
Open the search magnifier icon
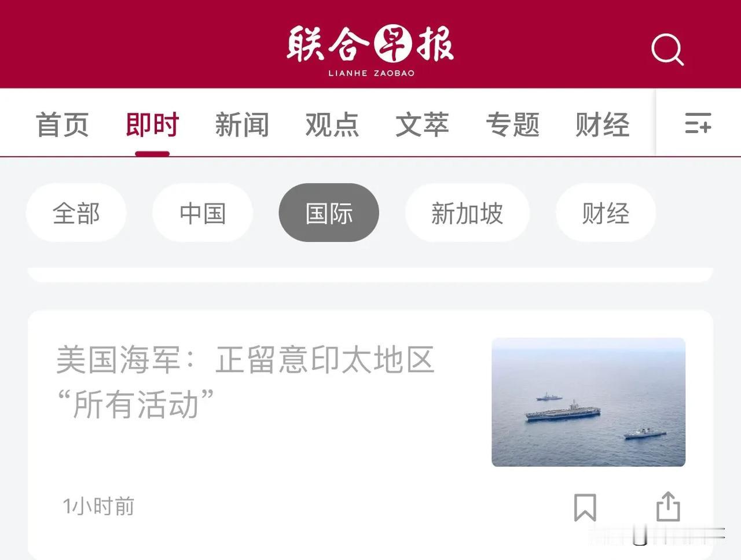[x=667, y=50]
